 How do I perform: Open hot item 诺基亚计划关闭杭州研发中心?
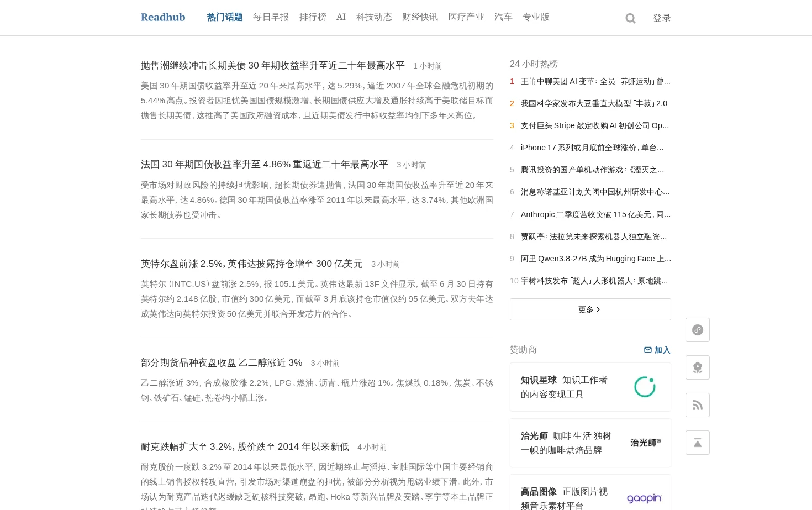click(x=595, y=192)
